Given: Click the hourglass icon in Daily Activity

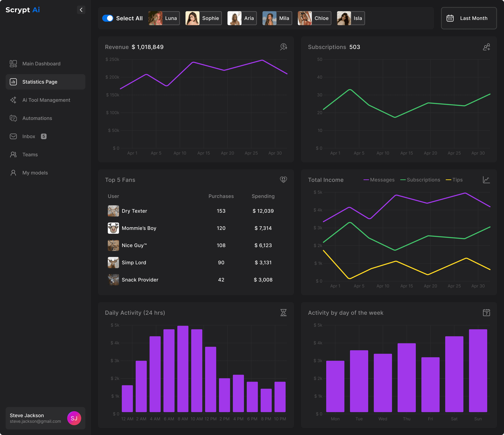Looking at the screenshot, I should pyautogui.click(x=283, y=312).
